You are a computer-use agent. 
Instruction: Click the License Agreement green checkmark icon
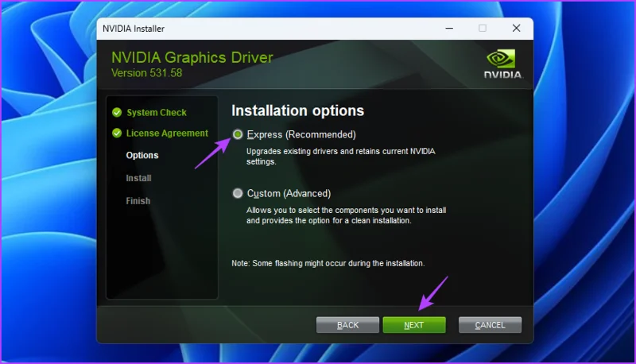(x=117, y=133)
